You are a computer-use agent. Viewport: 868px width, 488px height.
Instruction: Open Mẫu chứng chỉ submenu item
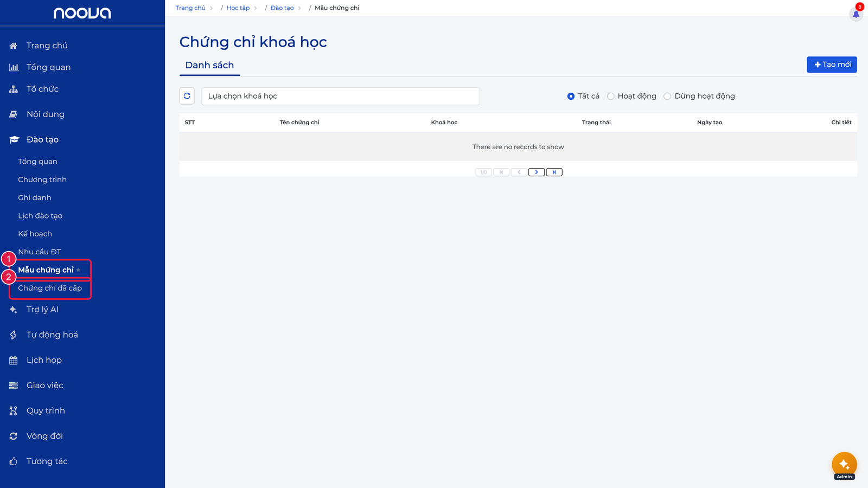point(46,270)
